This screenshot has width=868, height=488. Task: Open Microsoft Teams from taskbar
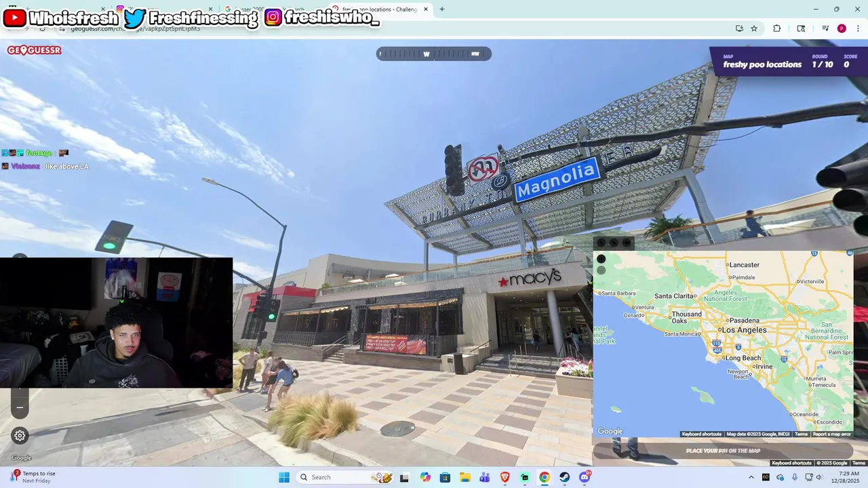pos(485,477)
